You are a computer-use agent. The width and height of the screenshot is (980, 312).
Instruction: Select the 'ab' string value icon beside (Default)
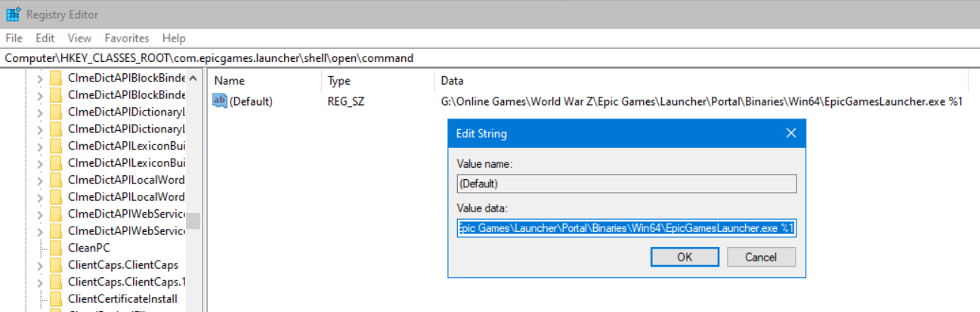click(220, 100)
